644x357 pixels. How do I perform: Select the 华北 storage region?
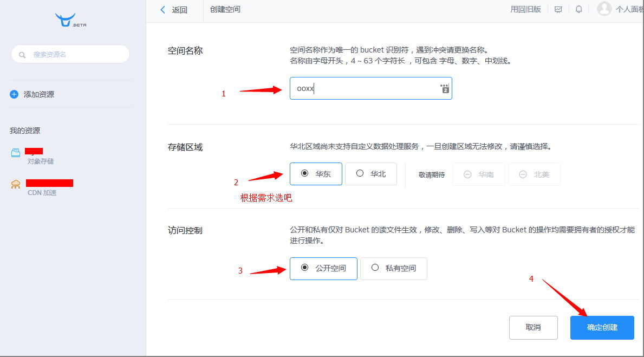(371, 174)
